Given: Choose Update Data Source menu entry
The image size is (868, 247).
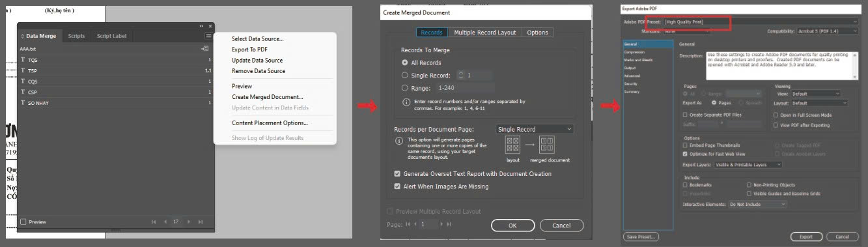Looking at the screenshot, I should click(x=257, y=61).
